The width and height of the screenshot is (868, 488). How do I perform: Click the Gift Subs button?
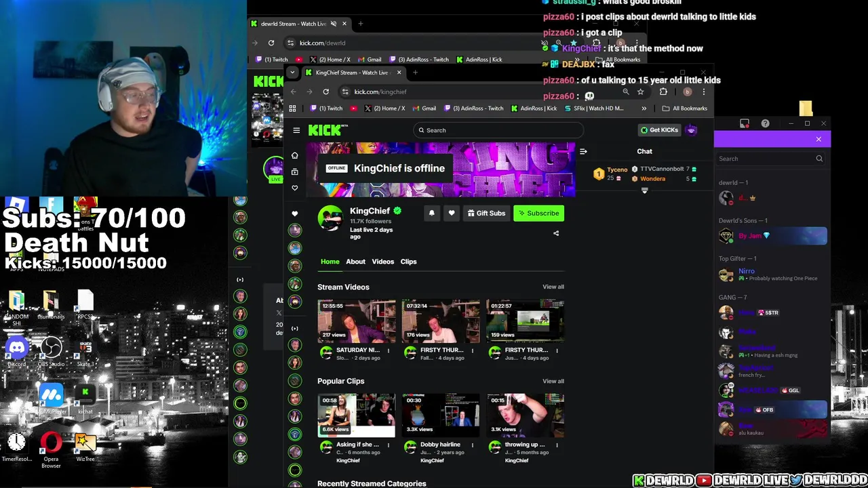pyautogui.click(x=486, y=213)
